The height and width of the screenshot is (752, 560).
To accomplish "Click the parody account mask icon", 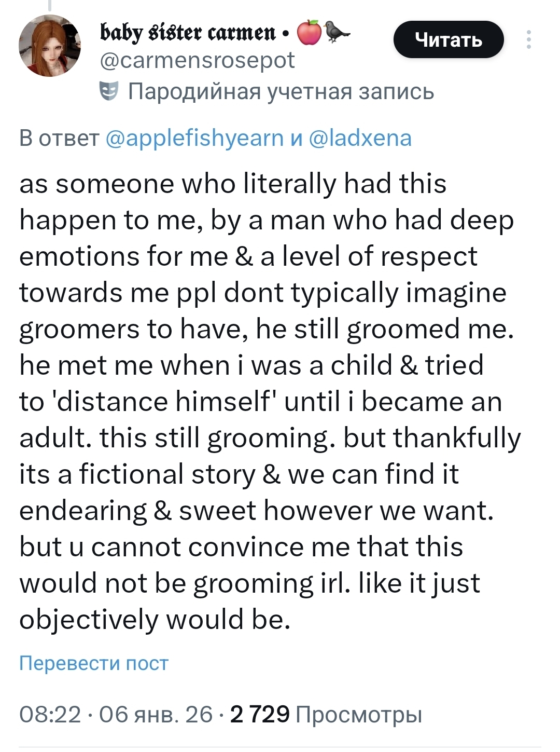I will [109, 91].
